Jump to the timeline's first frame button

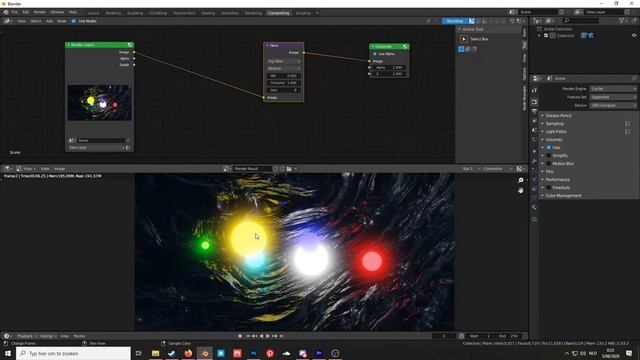(x=247, y=336)
